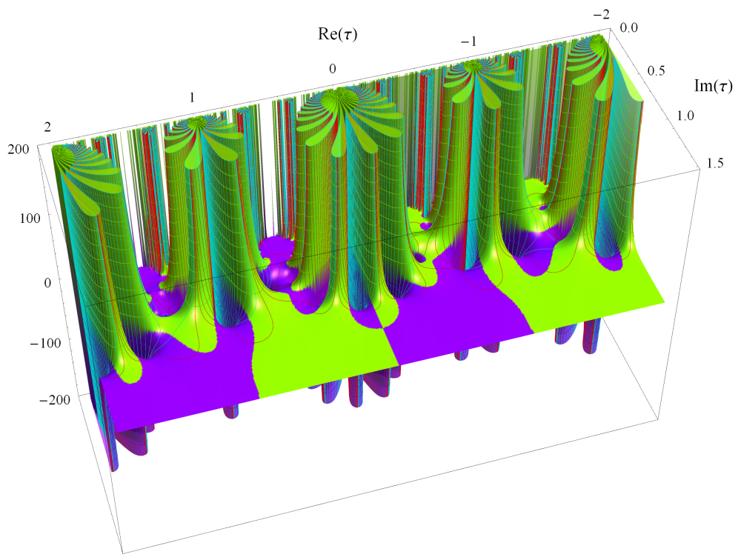Click tick label −1 on the Re(τ) axis
Screen dimensions: 741x560
point(468,41)
